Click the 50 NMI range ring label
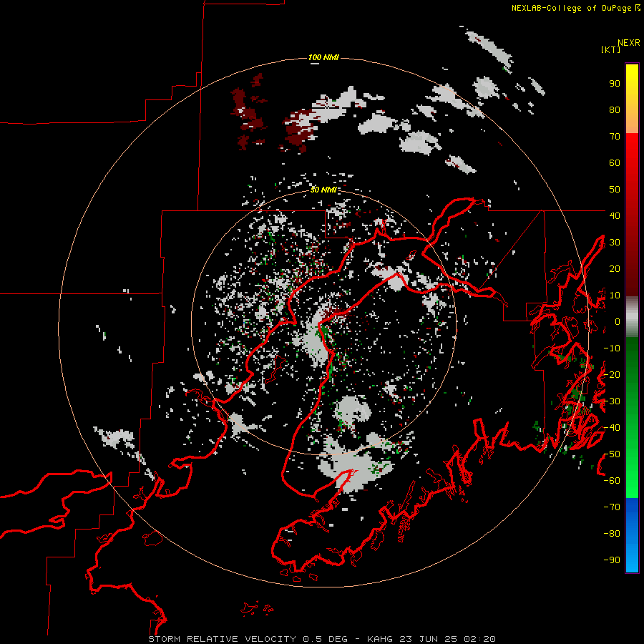This screenshot has width=644, height=644. [x=323, y=190]
